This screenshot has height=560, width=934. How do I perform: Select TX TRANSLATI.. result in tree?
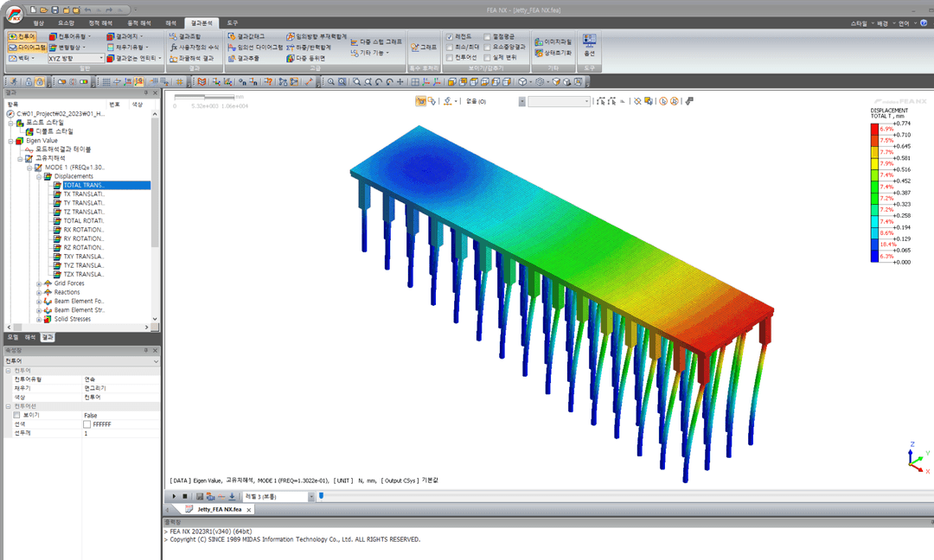pyautogui.click(x=83, y=194)
